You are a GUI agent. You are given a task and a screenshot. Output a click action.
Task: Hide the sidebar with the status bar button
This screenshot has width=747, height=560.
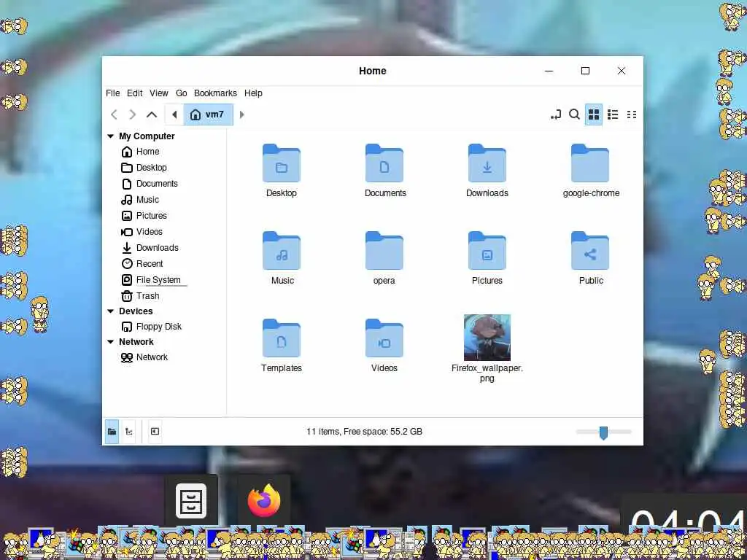(x=155, y=432)
